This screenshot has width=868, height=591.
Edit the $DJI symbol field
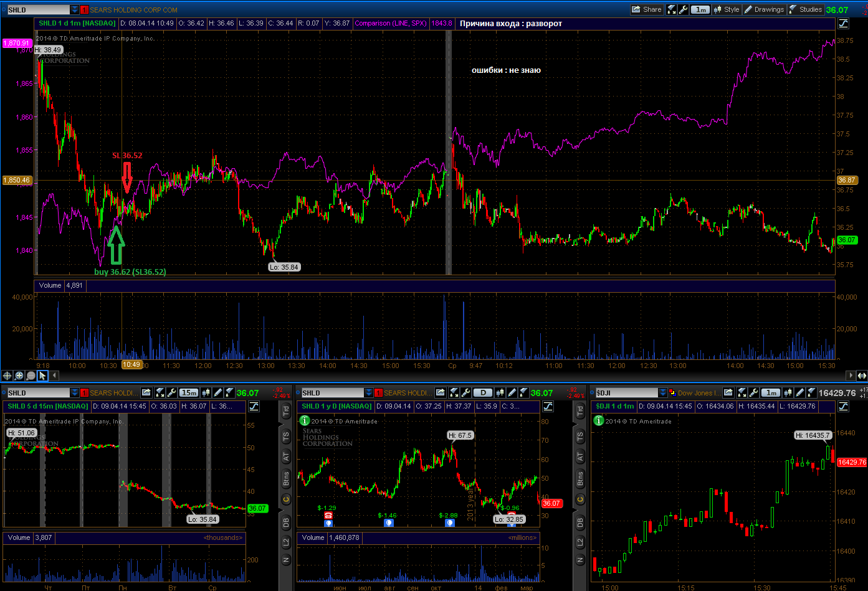coord(627,393)
